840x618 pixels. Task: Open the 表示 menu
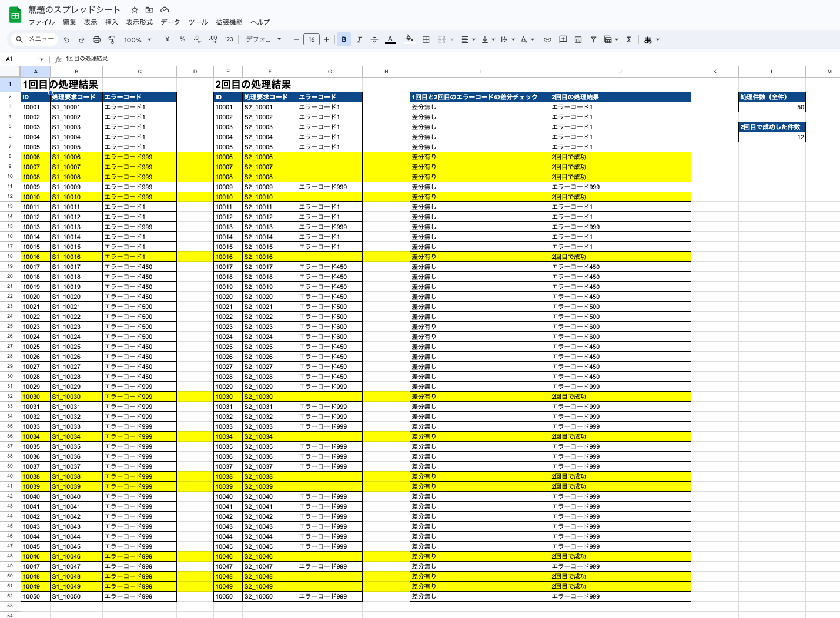tap(91, 22)
